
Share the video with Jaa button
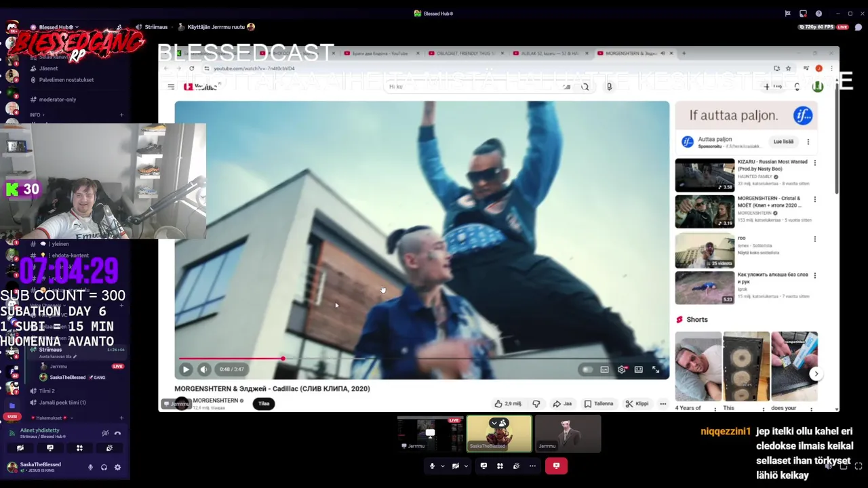tap(562, 403)
